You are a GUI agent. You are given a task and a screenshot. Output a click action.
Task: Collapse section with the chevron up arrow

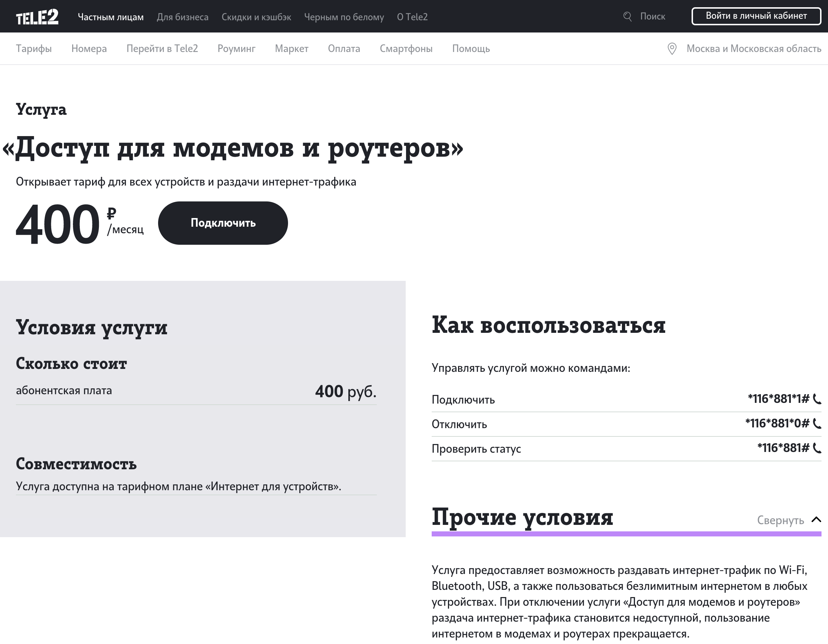tap(816, 519)
